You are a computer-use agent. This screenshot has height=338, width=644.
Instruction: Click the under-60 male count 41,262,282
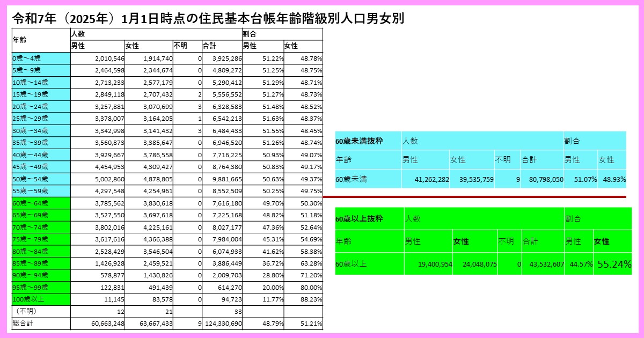click(x=425, y=180)
